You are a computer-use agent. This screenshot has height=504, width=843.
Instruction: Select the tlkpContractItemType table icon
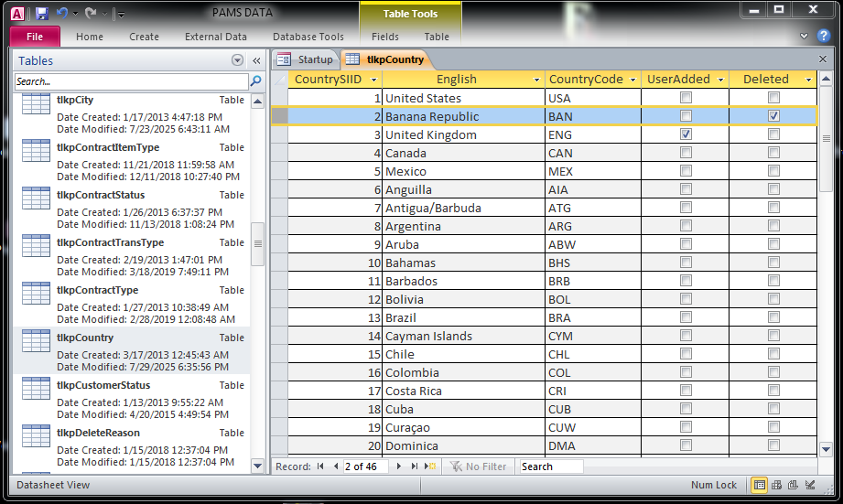pos(36,150)
